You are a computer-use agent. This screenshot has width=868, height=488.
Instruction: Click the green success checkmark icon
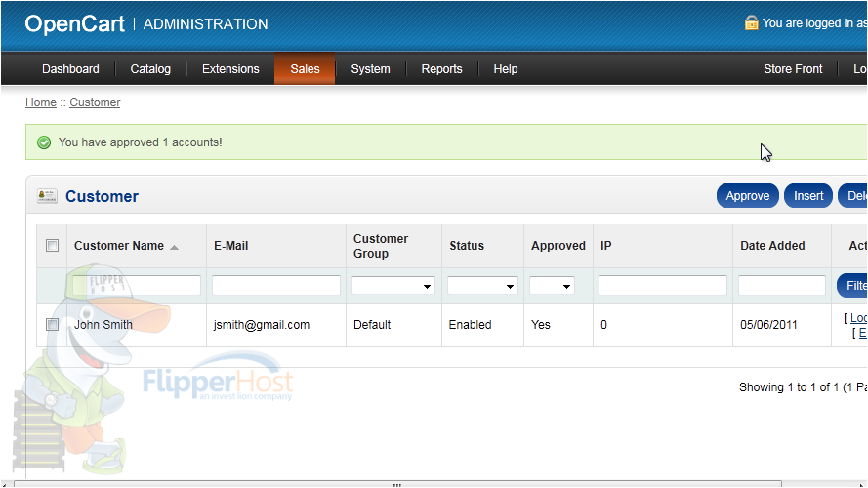tap(44, 142)
